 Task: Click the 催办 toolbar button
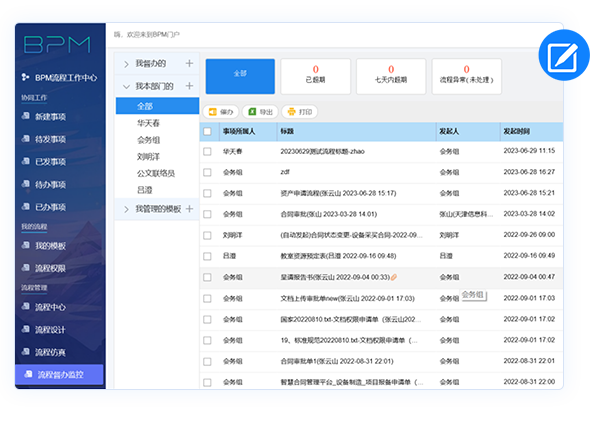(221, 112)
